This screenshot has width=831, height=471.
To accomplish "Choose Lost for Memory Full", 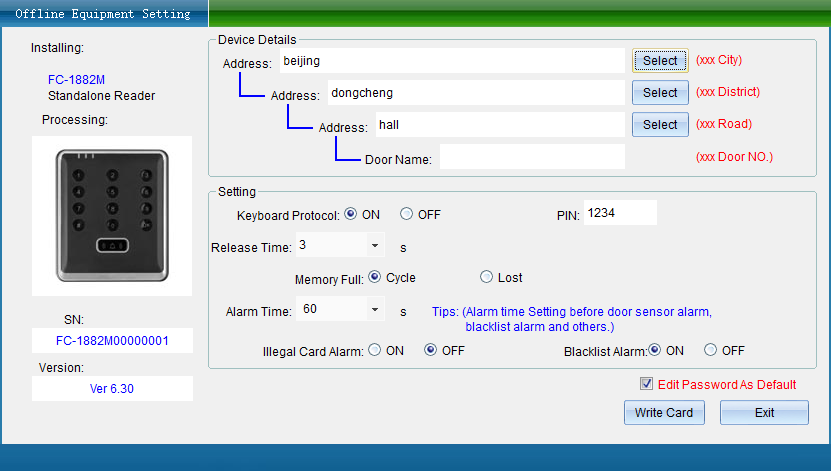I will (487, 277).
